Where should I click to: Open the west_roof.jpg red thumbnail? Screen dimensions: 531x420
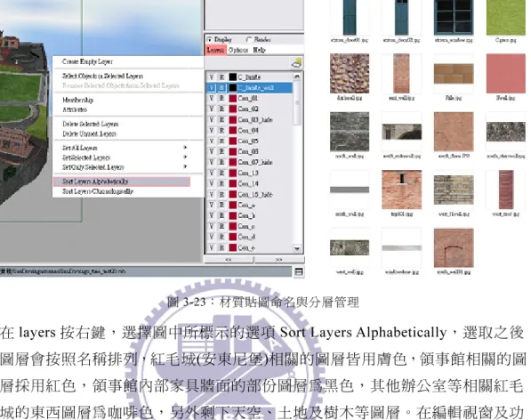505,190
